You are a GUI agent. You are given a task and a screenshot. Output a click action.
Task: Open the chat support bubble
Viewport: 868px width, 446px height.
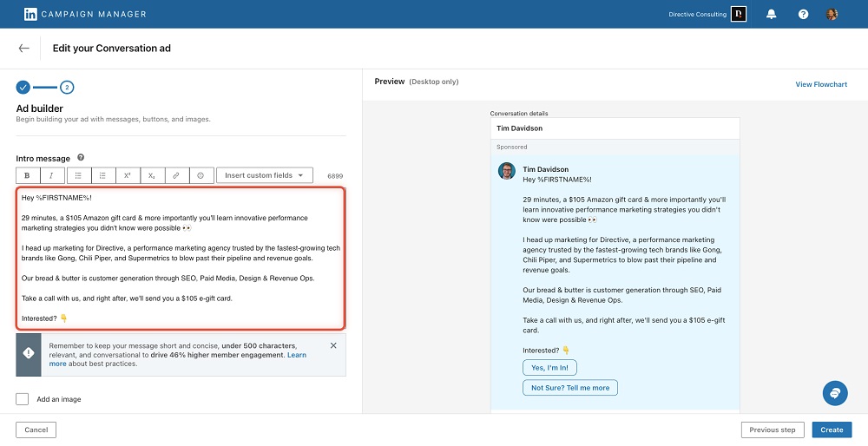(835, 393)
